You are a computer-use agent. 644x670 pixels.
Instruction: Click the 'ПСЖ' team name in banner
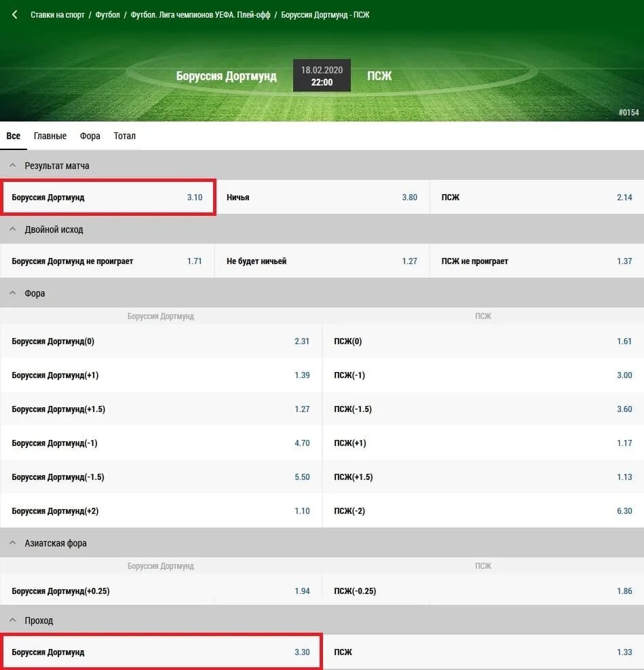click(x=379, y=76)
